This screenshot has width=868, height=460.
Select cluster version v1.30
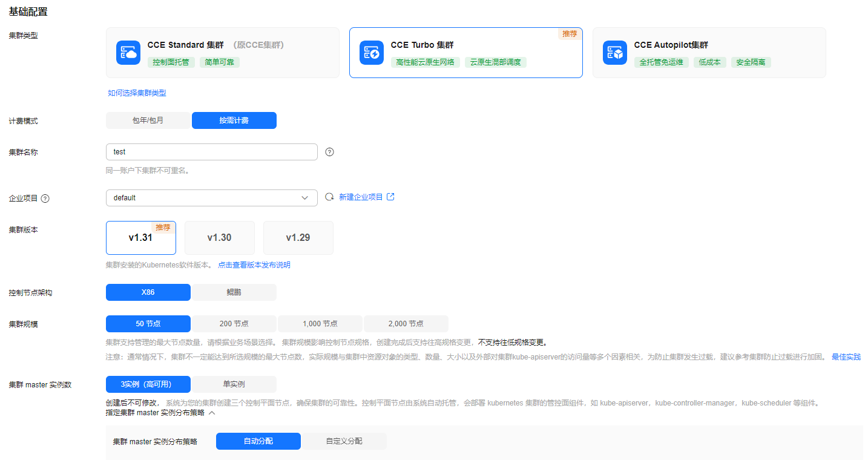coord(220,238)
